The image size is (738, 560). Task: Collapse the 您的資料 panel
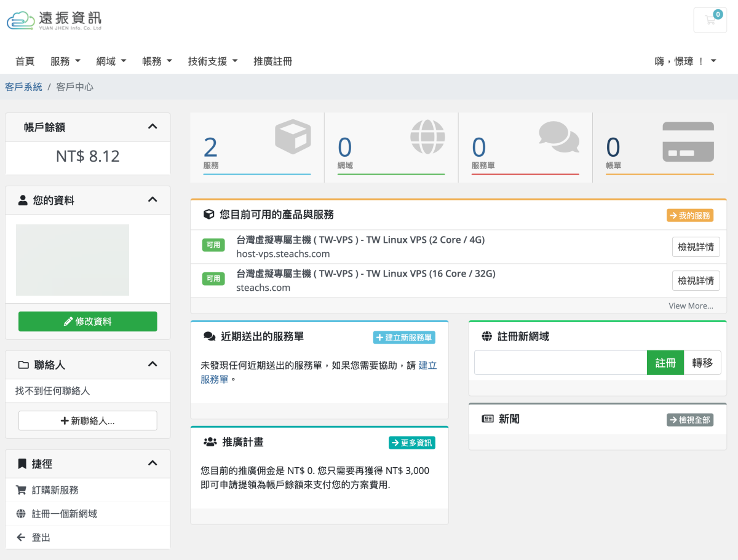(x=153, y=200)
